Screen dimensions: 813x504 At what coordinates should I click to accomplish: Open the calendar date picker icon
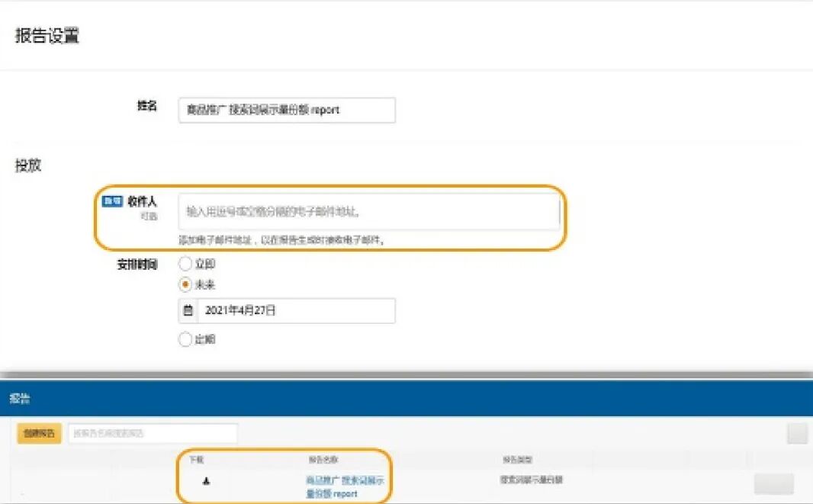[189, 310]
